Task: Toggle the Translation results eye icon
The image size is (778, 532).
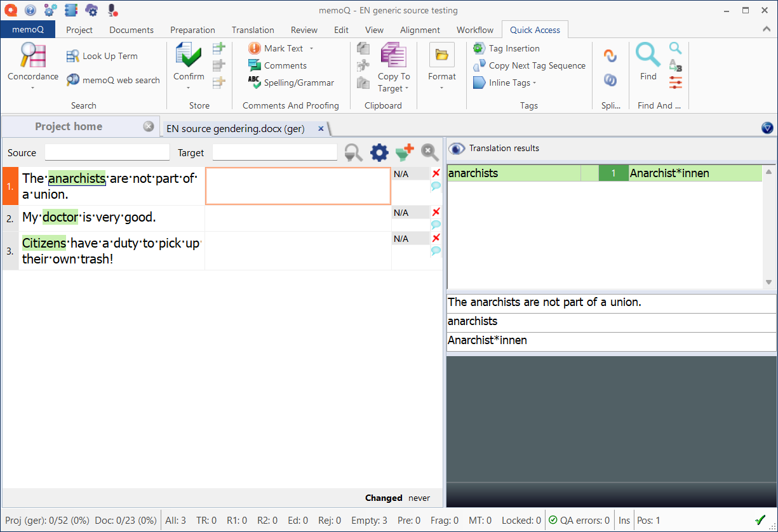Action: [457, 149]
